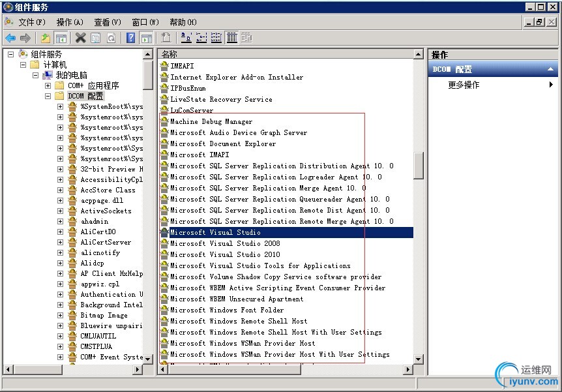Open the 查看(V) menu
This screenshot has height=392, width=562.
point(108,22)
